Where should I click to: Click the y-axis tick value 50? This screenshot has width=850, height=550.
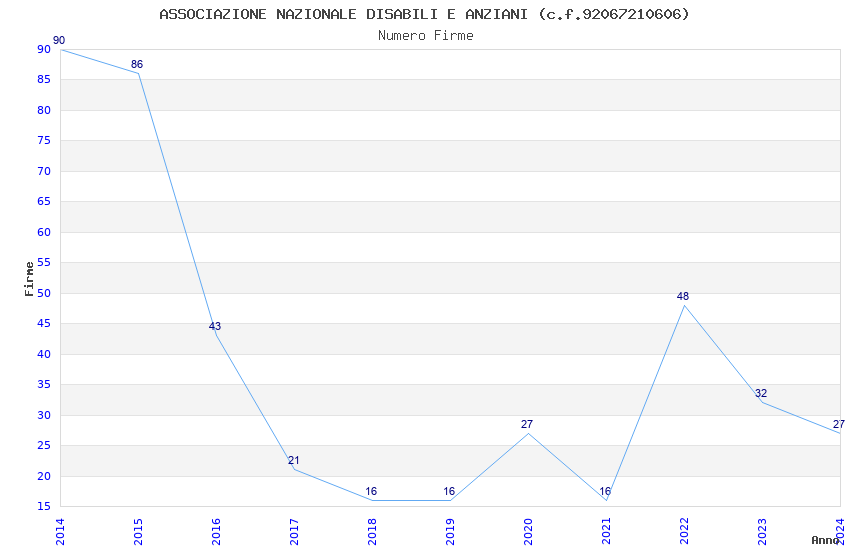click(44, 293)
